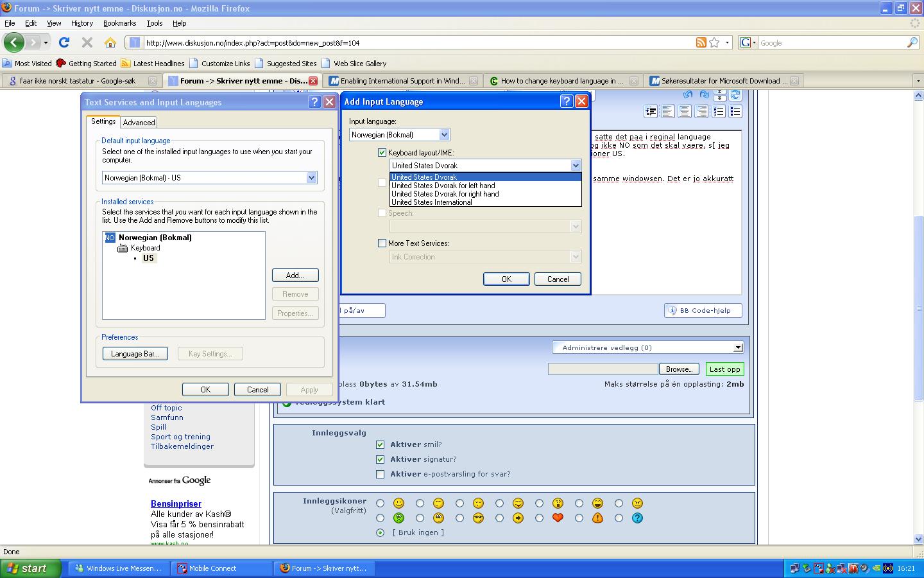Open Input language dropdown Norwegian (Bokmal)
Screen dimensions: 924x578
[443, 135]
